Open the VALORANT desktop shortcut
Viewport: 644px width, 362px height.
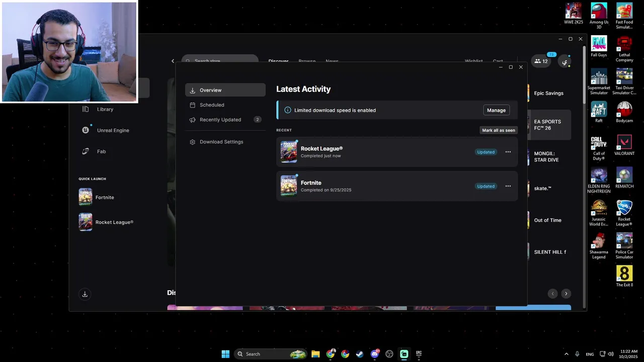[624, 145]
